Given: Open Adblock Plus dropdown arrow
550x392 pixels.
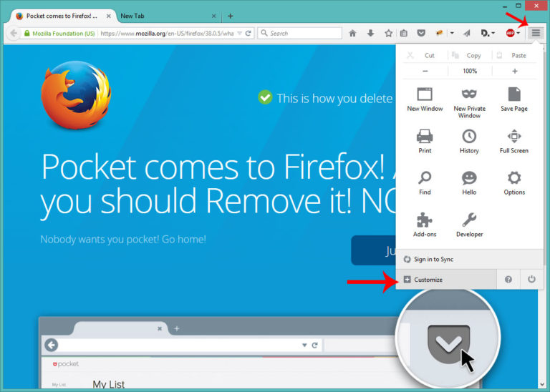Looking at the screenshot, I should click(518, 34).
